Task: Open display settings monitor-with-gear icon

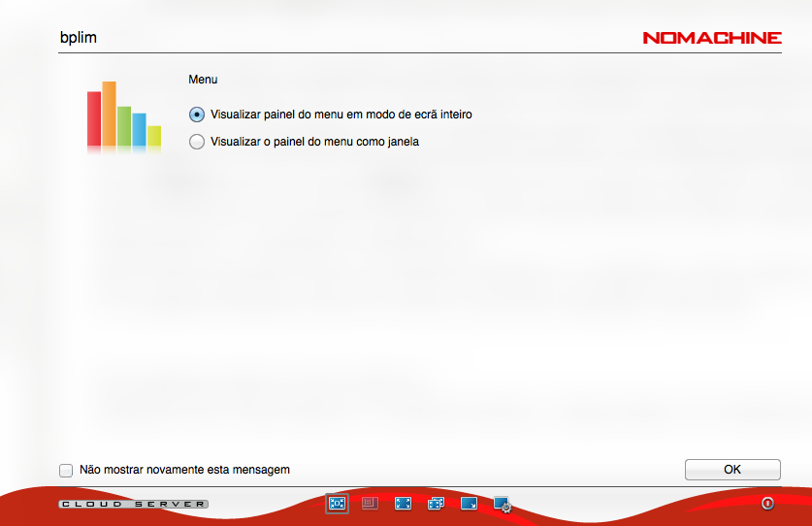Action: [x=502, y=505]
